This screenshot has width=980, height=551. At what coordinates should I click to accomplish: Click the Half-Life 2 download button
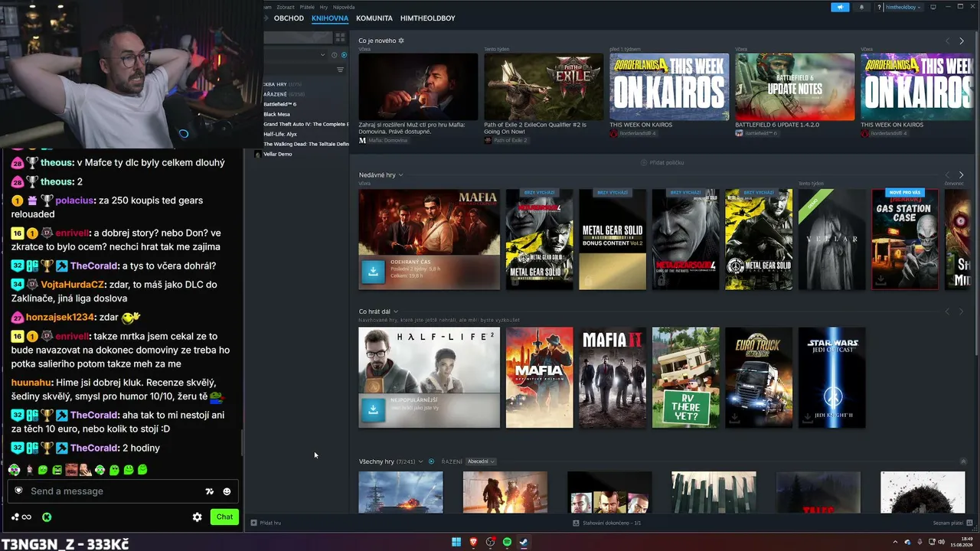[373, 409]
